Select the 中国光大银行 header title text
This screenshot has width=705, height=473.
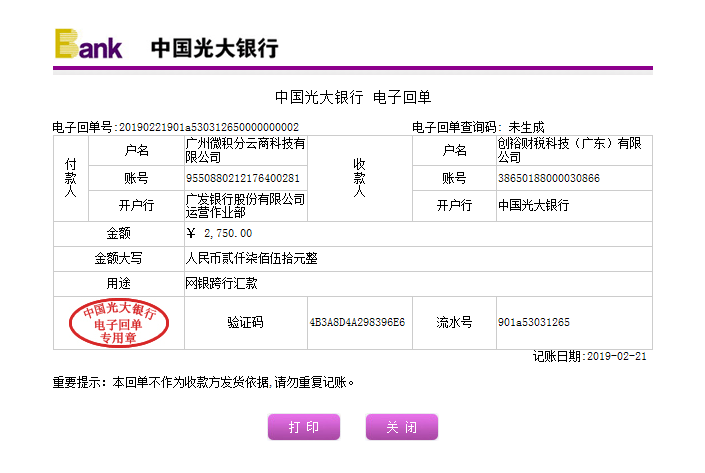214,48
